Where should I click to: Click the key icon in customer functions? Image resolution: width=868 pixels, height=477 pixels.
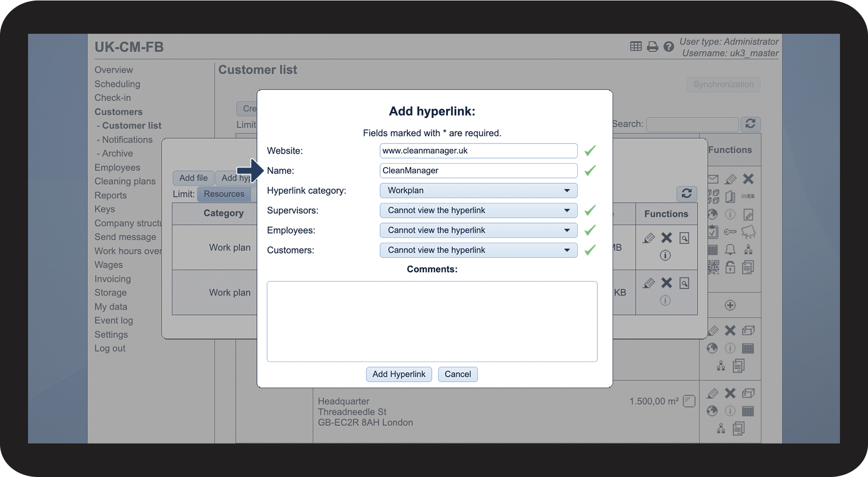point(730,232)
